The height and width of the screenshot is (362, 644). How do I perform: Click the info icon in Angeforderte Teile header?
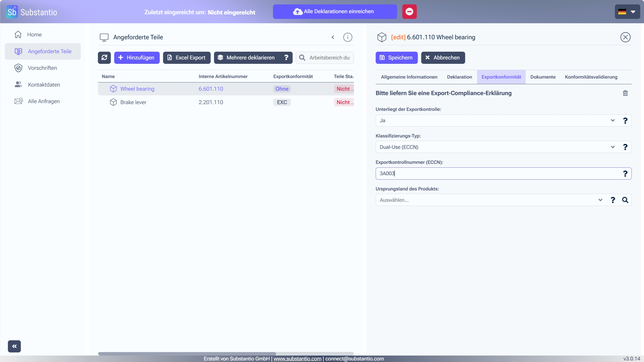tap(347, 37)
